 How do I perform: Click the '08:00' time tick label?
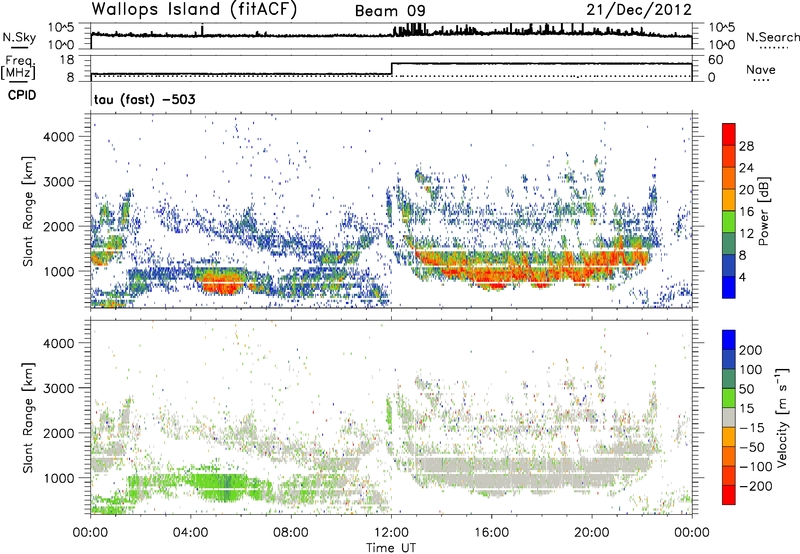291,533
